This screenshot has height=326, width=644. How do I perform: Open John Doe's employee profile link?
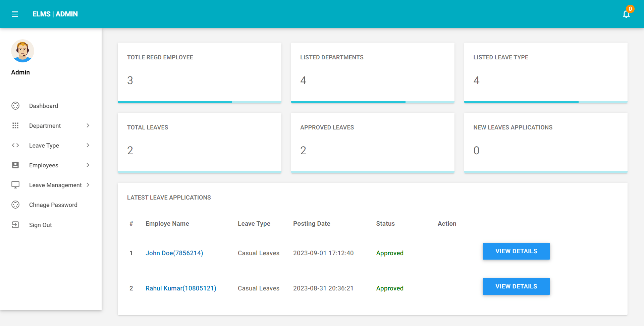tap(174, 253)
